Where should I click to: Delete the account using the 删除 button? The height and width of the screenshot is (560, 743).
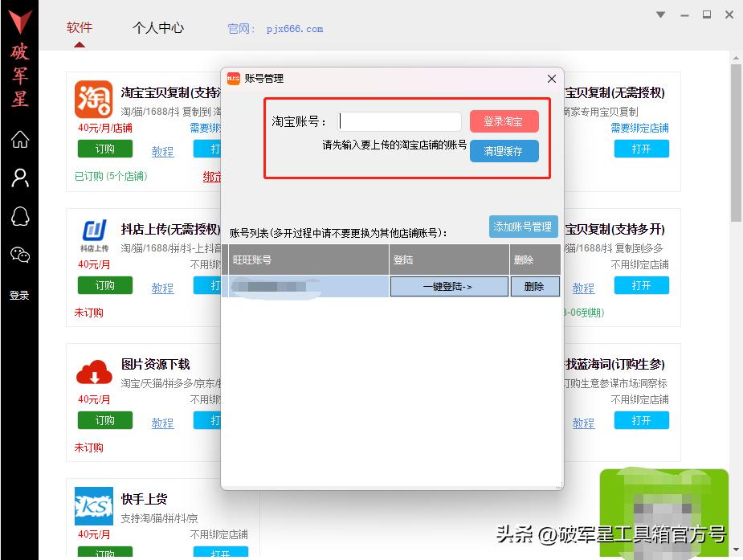pyautogui.click(x=535, y=286)
